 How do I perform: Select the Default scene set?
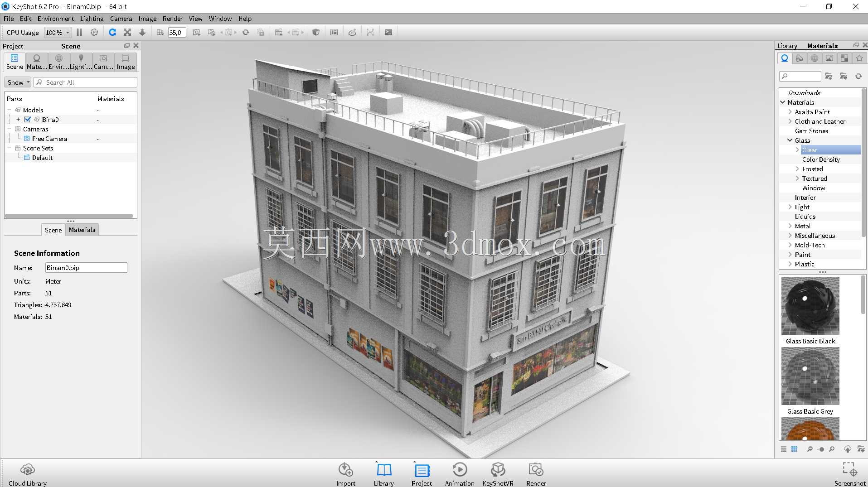click(x=42, y=158)
